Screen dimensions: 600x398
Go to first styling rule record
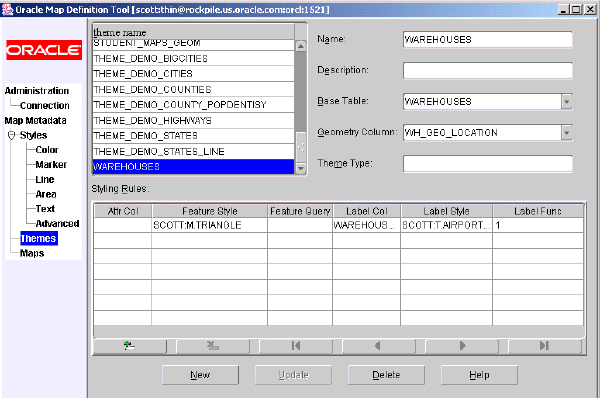click(296, 346)
